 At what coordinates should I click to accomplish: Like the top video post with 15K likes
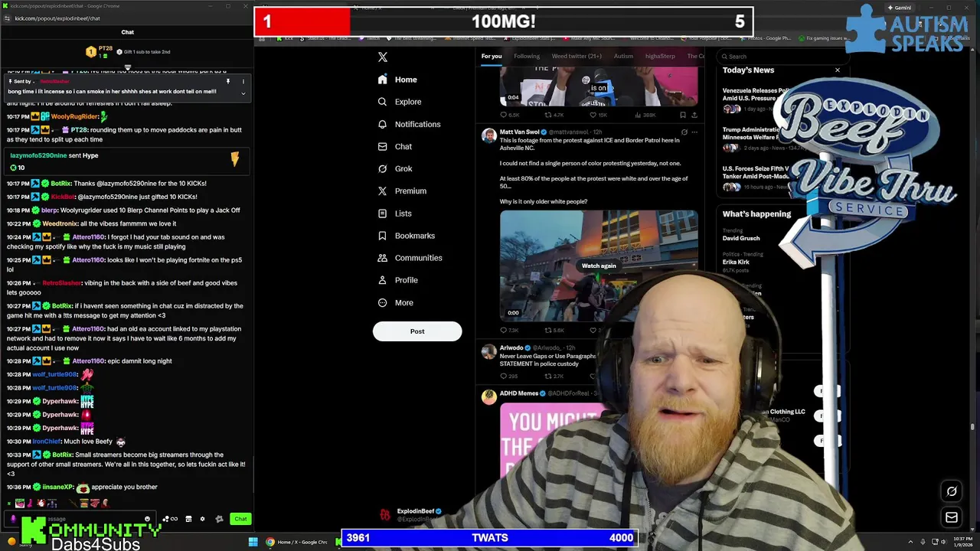point(597,115)
